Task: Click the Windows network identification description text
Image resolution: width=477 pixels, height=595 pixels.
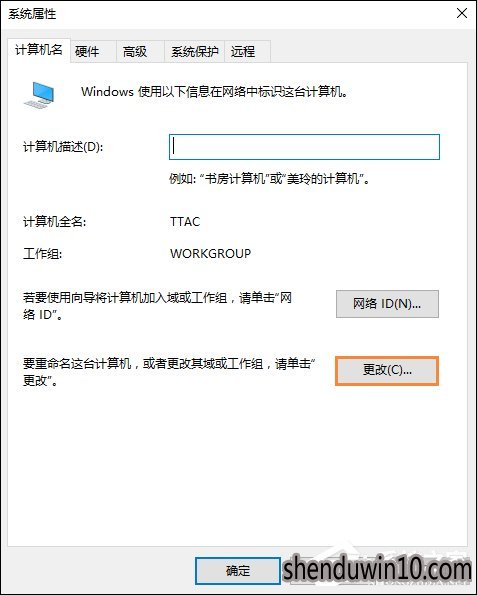Action: [x=215, y=92]
